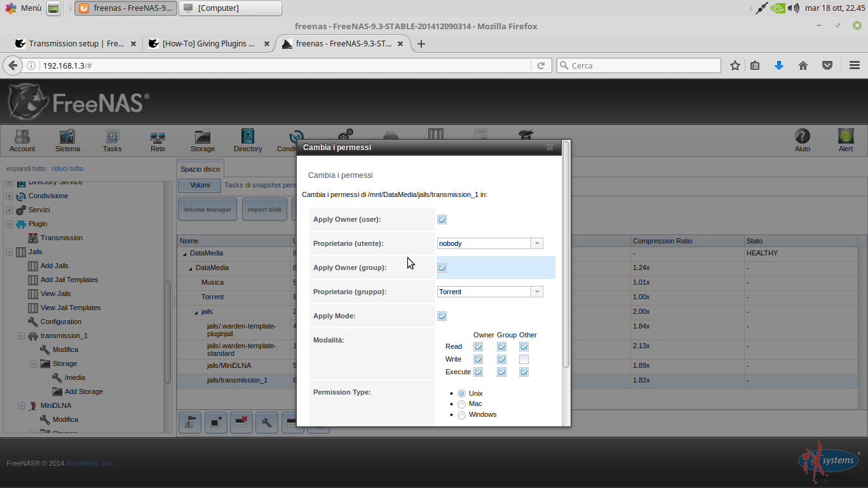Image resolution: width=868 pixels, height=488 pixels.
Task: Click the volume speaker icon in system tray
Action: pos(793,8)
